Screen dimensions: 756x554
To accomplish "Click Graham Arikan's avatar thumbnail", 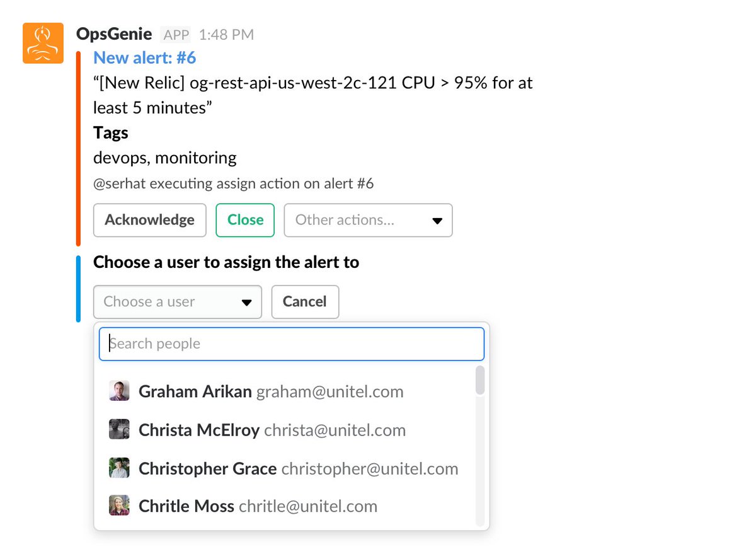I will 119,391.
